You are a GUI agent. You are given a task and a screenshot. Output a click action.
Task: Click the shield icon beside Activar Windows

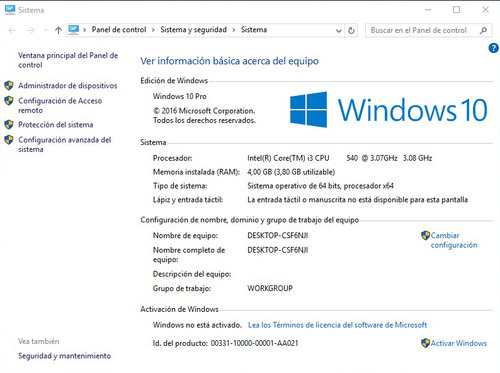point(425,343)
